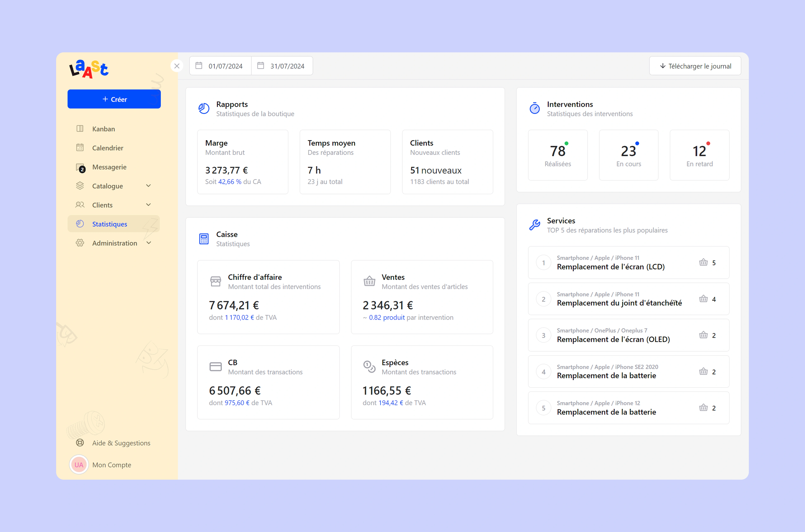Select the Statistiques pie chart icon

pos(80,224)
